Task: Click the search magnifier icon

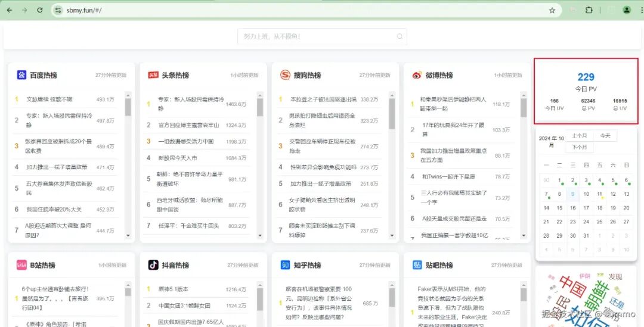Action: (399, 36)
